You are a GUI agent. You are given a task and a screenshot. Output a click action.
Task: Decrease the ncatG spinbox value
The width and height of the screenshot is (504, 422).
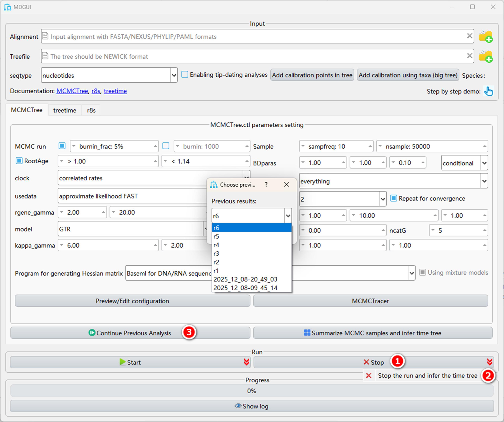(x=433, y=230)
